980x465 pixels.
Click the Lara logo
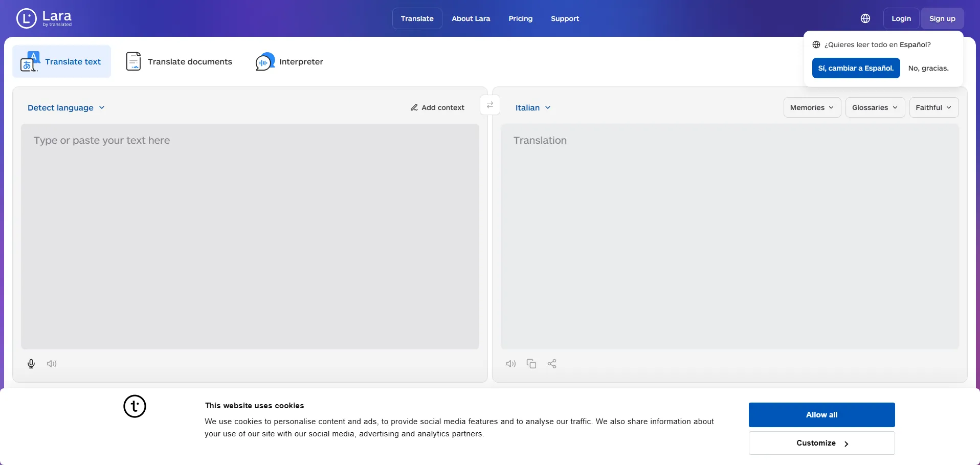click(x=44, y=18)
